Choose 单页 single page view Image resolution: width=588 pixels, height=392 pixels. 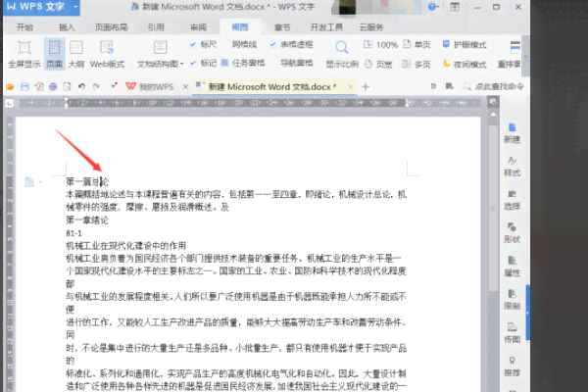click(x=416, y=45)
